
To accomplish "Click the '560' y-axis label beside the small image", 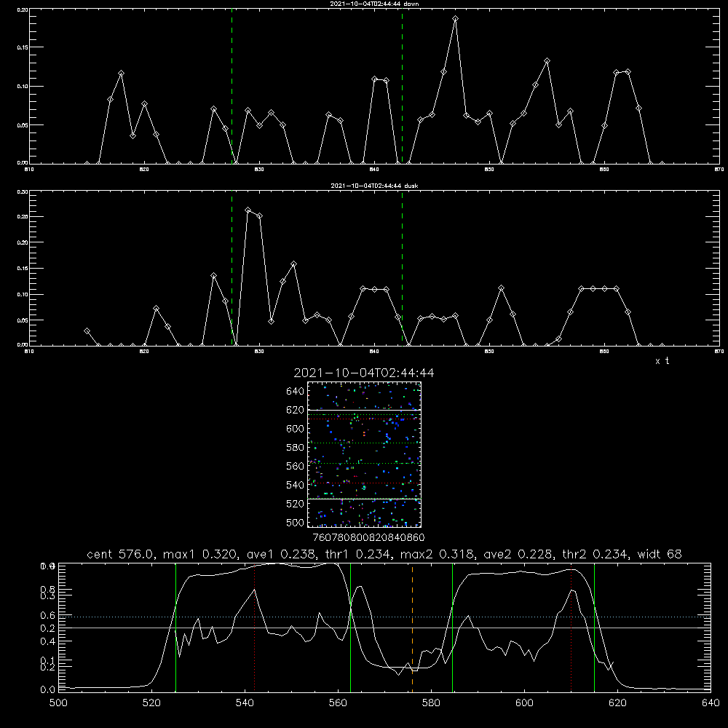I will click(296, 466).
